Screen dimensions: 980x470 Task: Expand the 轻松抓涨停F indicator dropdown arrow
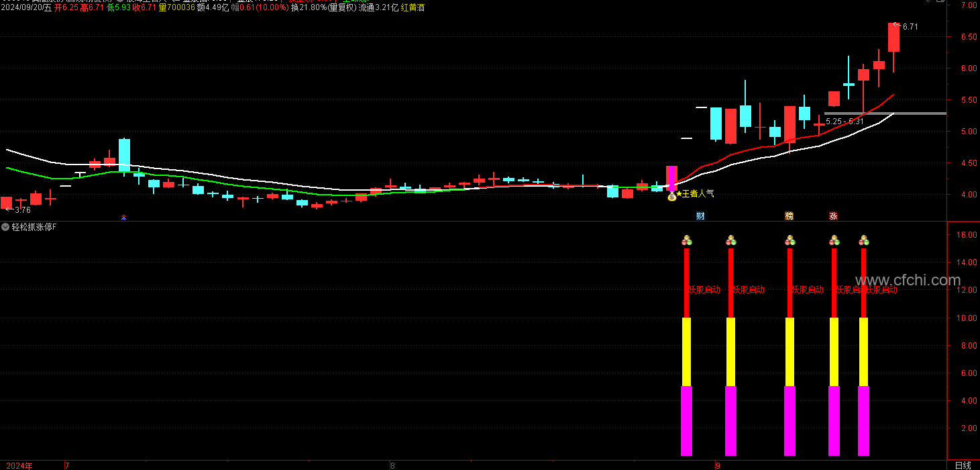(5, 227)
